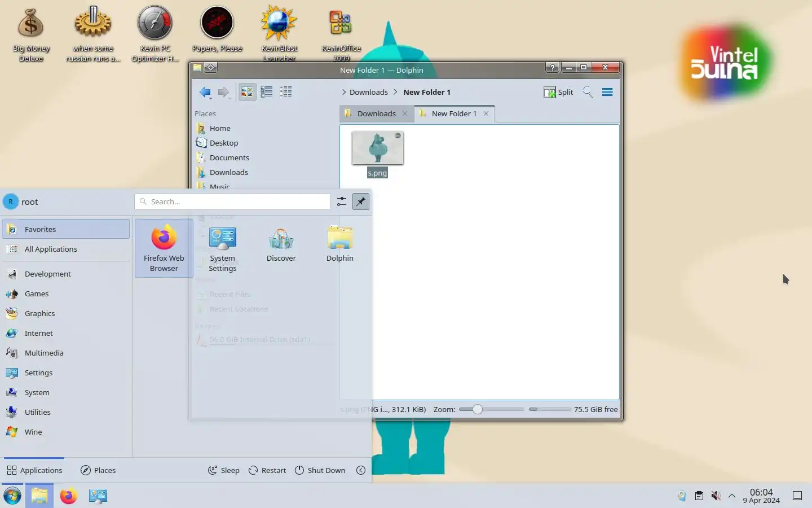
Task: Click the Shut Down button
Action: pyautogui.click(x=320, y=470)
